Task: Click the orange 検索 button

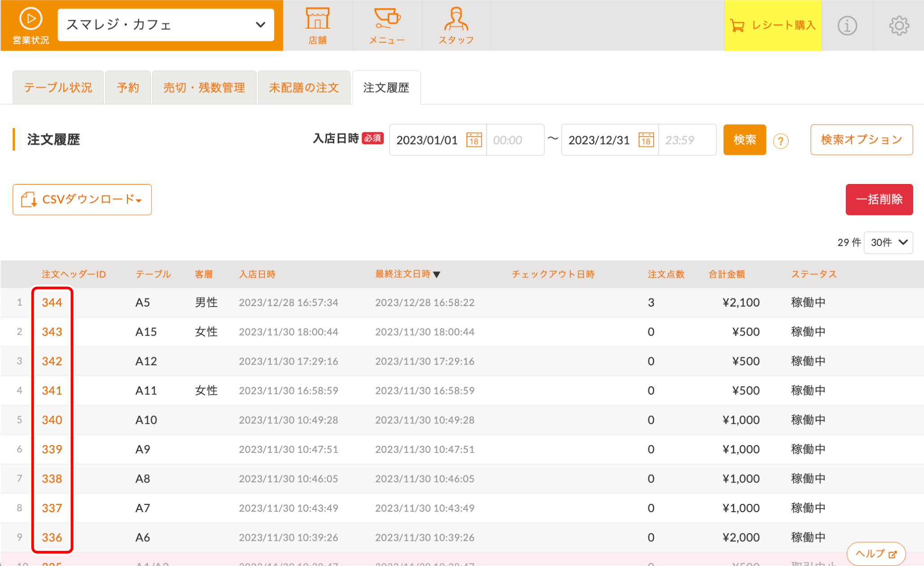Action: pos(745,140)
